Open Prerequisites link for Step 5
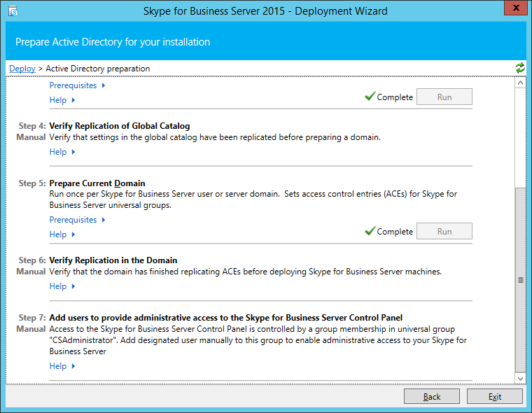The width and height of the screenshot is (532, 413). [x=73, y=220]
